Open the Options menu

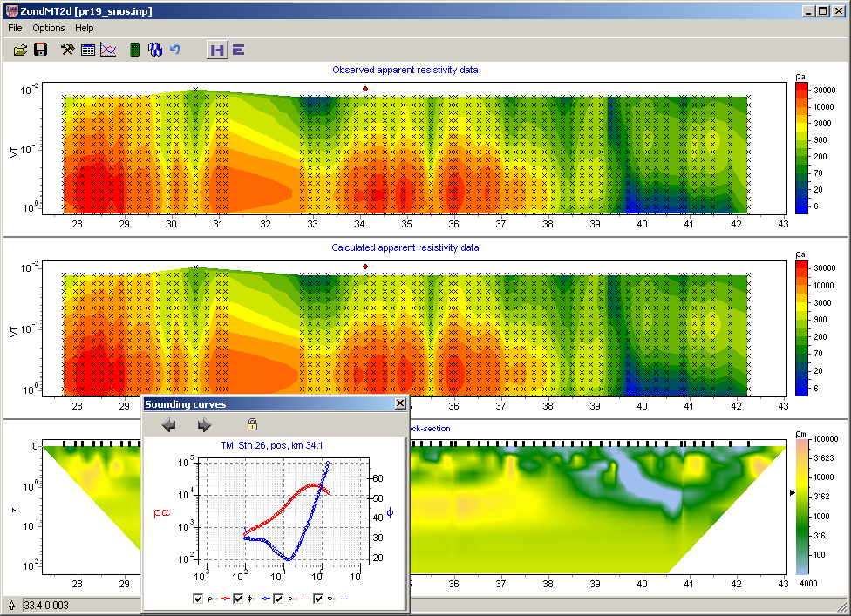(x=49, y=28)
